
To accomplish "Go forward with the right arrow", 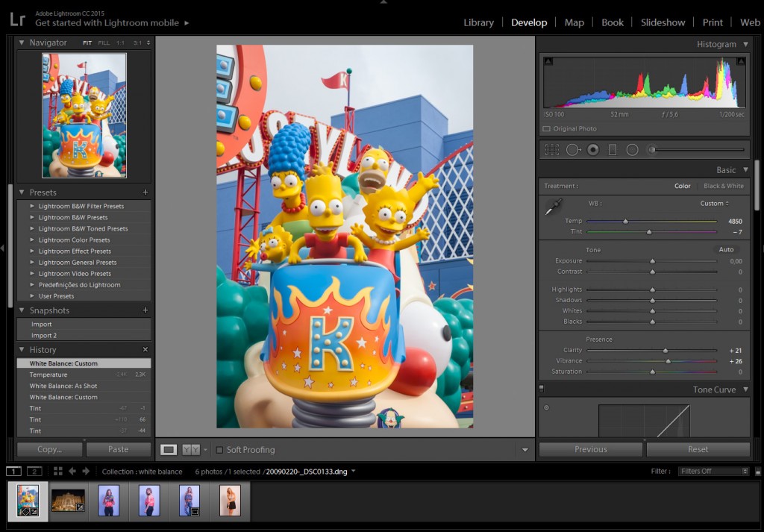I will (x=86, y=471).
